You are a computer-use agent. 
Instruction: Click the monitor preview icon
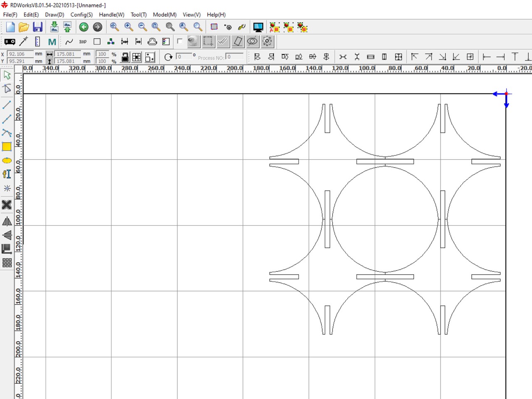coord(258,27)
